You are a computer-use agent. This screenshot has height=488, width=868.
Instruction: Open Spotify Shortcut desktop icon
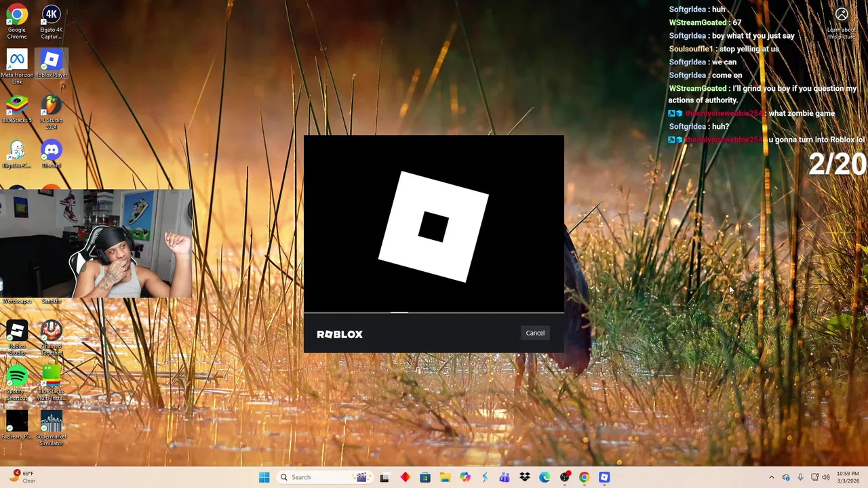17,383
